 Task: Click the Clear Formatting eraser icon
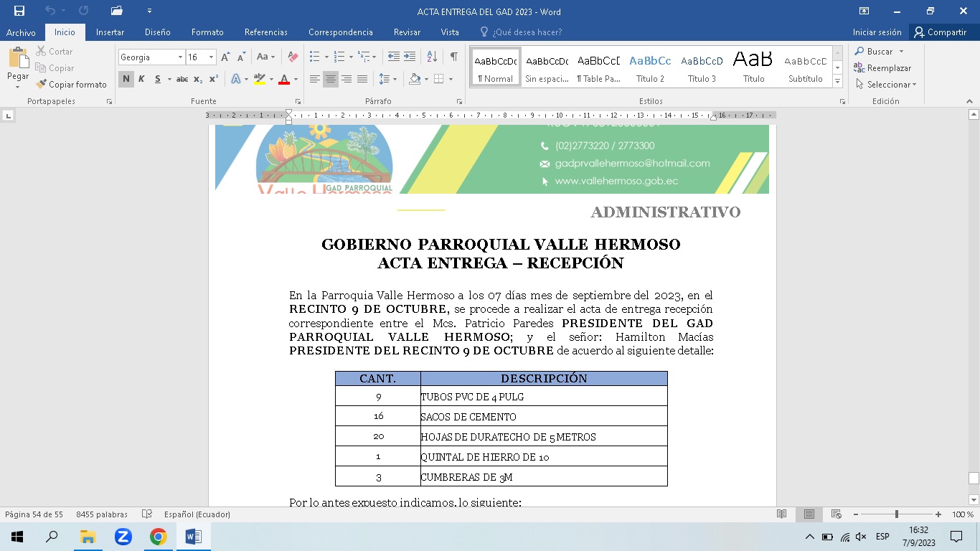click(293, 57)
